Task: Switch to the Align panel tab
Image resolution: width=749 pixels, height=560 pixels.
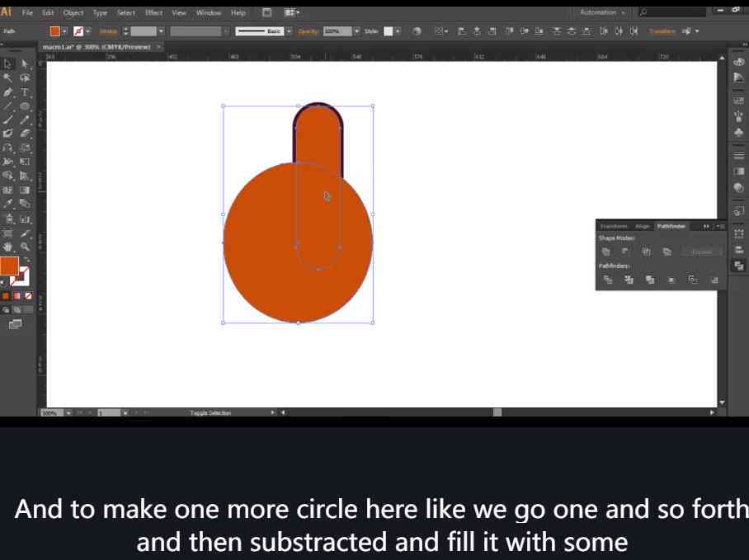Action: tap(643, 226)
